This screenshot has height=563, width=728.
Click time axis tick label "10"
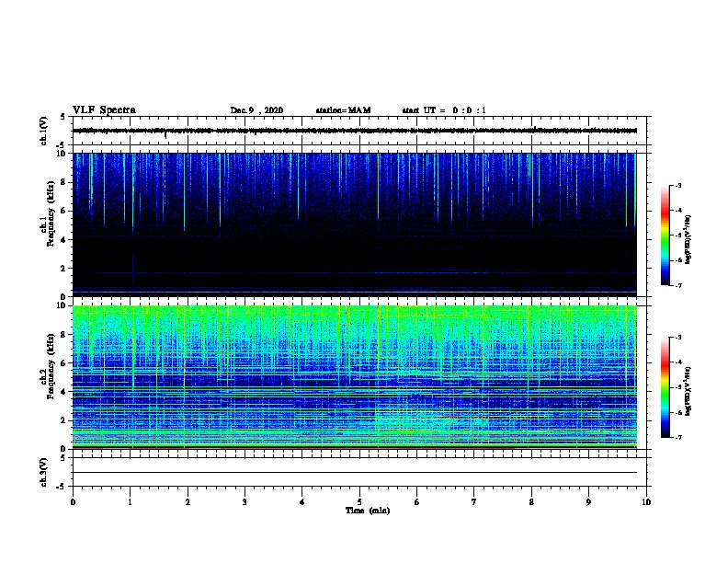pyautogui.click(x=646, y=501)
